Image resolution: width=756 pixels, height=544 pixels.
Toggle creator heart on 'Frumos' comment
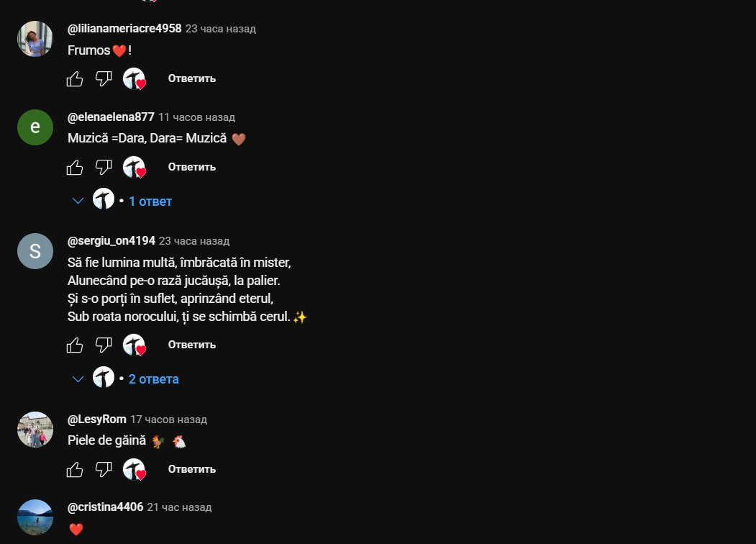[134, 78]
